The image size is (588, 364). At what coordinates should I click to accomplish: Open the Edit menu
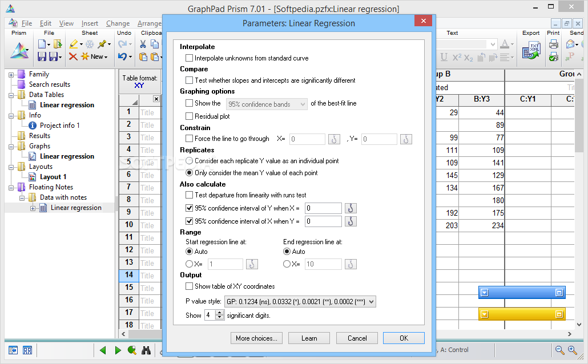[x=45, y=23]
